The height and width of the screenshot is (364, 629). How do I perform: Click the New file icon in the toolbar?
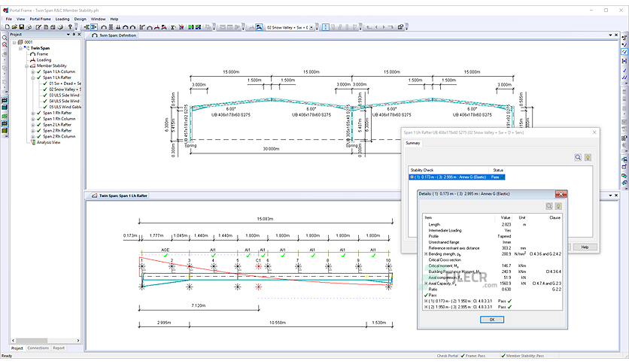pos(8,27)
